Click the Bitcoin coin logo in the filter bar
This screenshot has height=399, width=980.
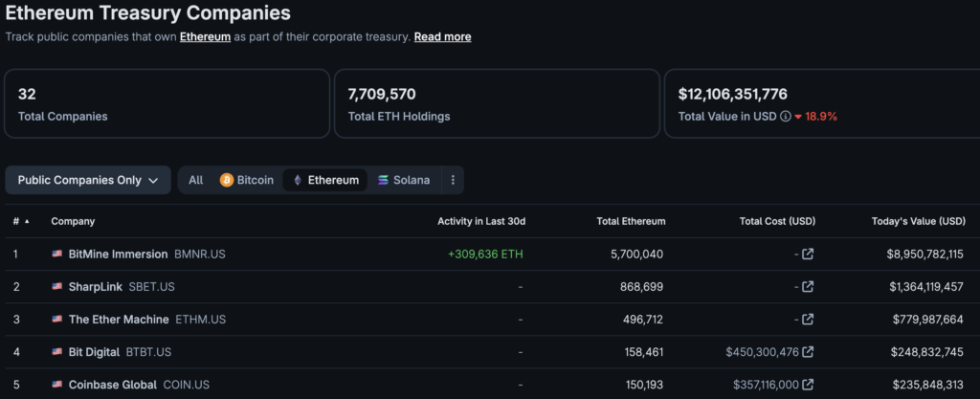click(x=227, y=180)
